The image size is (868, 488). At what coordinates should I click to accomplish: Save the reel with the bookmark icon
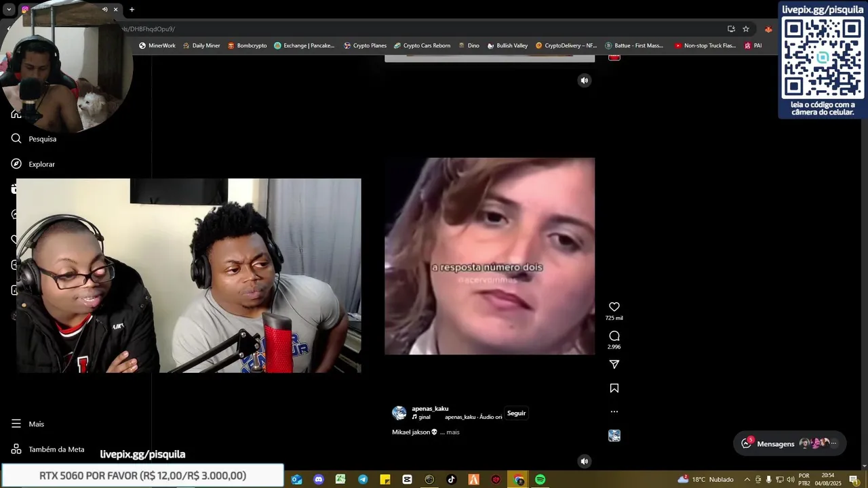point(614,388)
